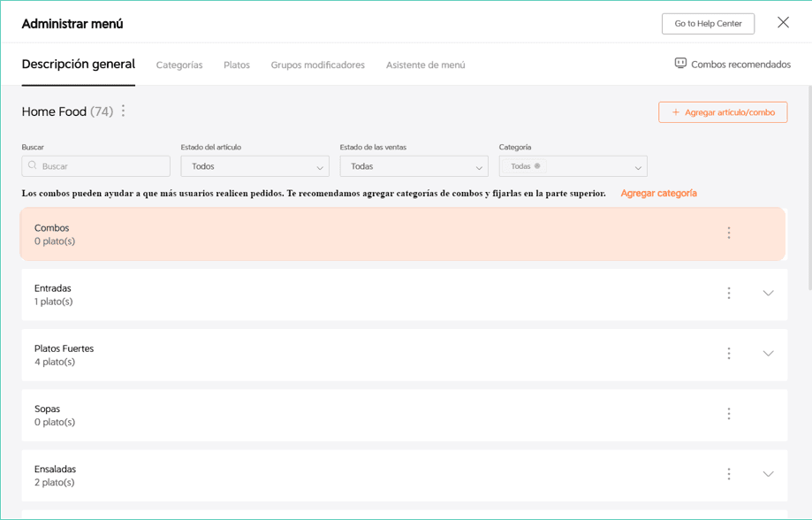Open Entradas category three-dot menu
The image size is (812, 520).
click(x=729, y=293)
